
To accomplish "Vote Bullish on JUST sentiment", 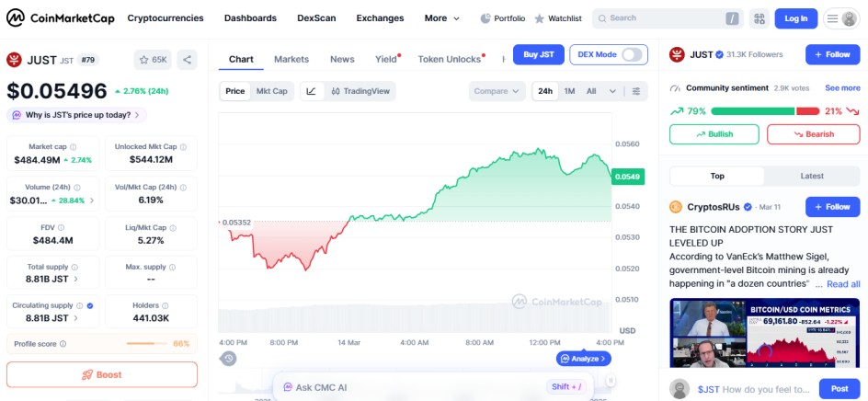I will click(x=714, y=134).
